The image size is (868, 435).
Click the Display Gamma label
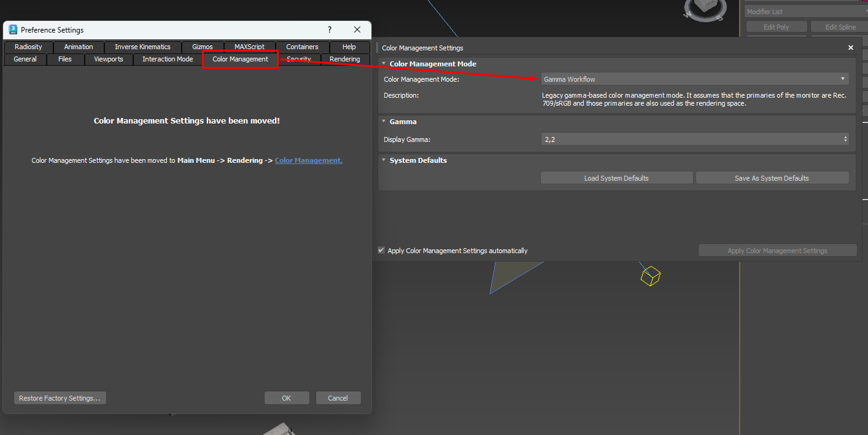407,139
